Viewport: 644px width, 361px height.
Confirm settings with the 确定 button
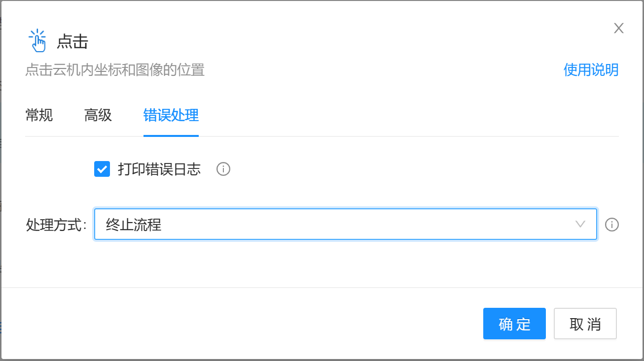tap(514, 324)
